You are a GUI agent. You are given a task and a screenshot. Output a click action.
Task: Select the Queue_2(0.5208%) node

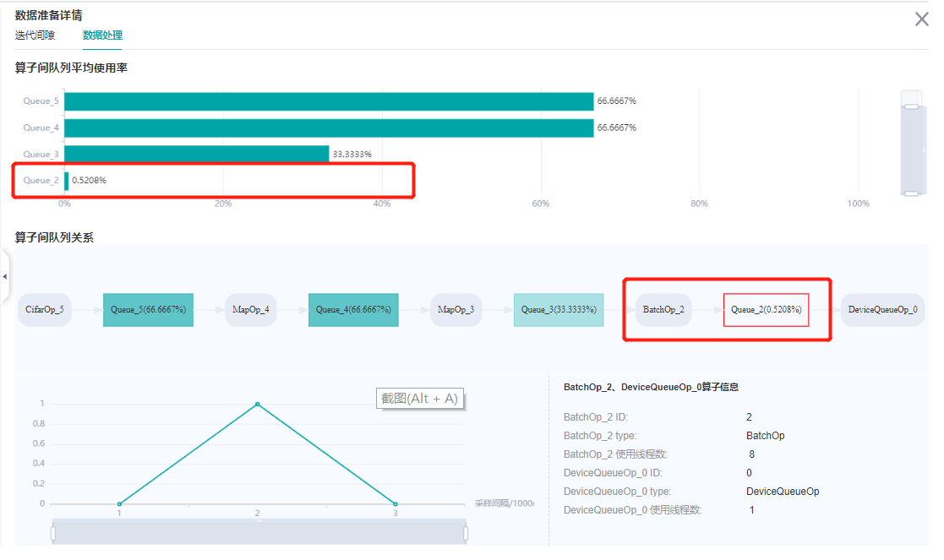coord(766,310)
